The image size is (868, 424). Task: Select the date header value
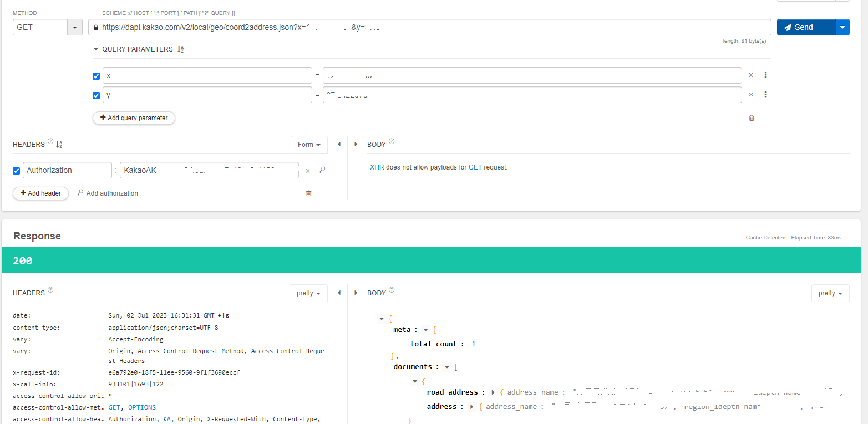(169, 315)
